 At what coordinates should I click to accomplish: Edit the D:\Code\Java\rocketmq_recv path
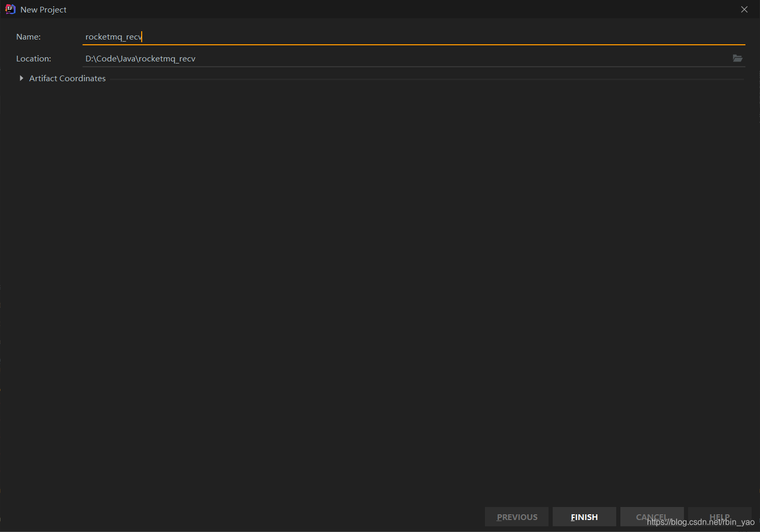coord(140,58)
